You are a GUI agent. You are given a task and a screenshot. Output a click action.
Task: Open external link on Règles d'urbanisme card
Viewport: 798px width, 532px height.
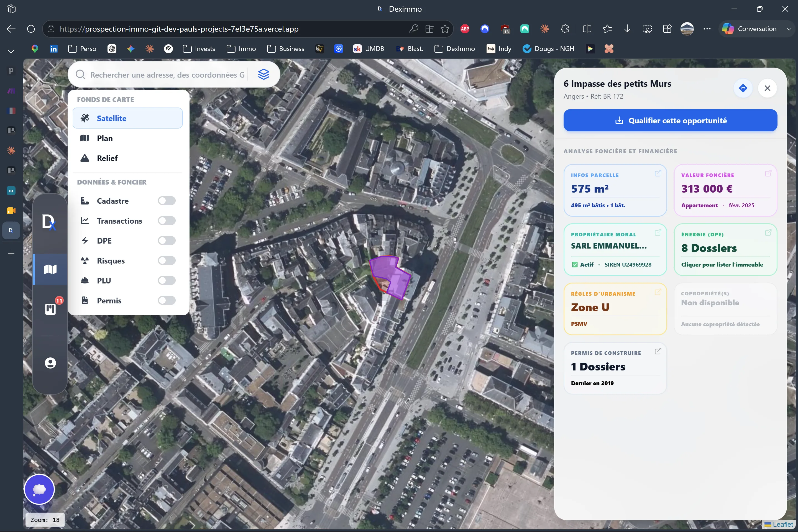[x=658, y=292]
